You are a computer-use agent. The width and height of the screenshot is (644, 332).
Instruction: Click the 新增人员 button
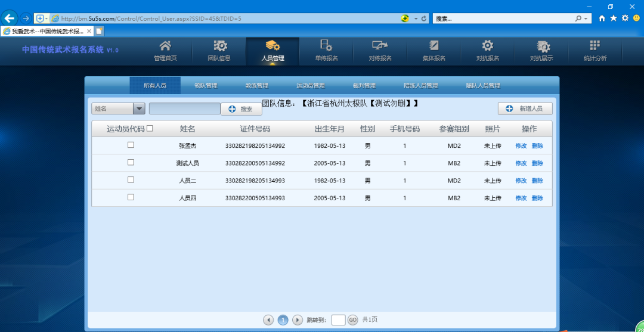pos(525,108)
